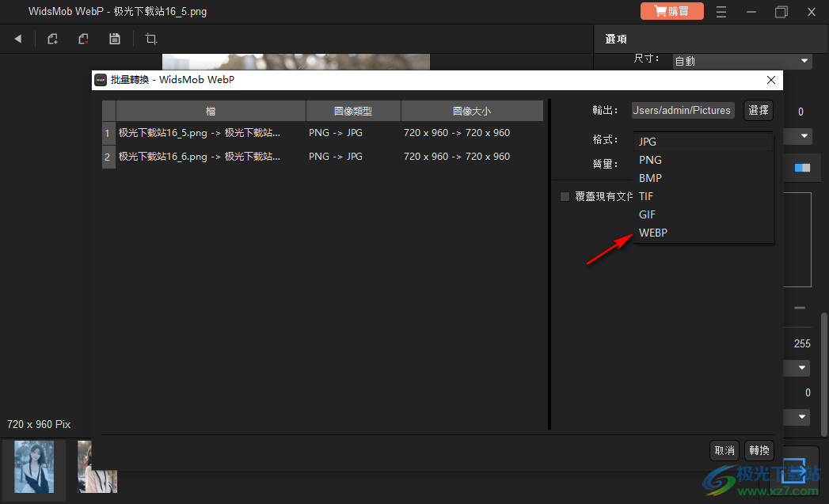Screen dimensions: 829x504
Task: Click the blue toggle in options panel
Action: tap(802, 168)
